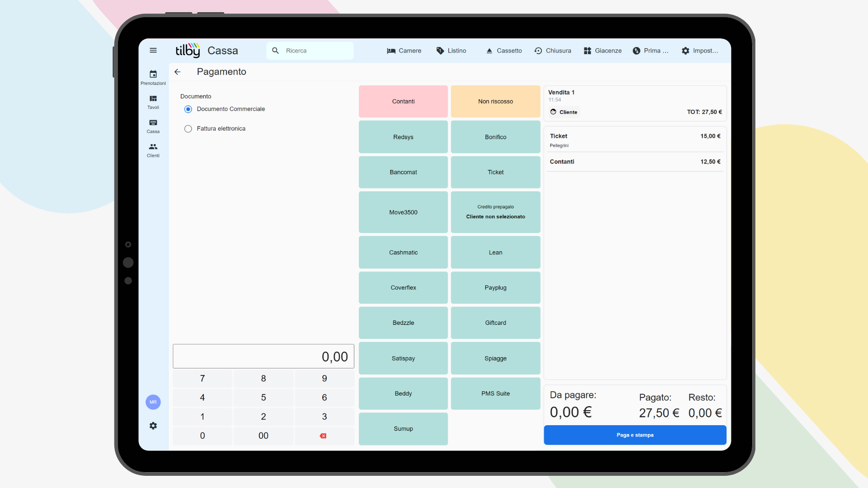The image size is (868, 488).
Task: Select Payplug payment button
Action: click(x=495, y=288)
